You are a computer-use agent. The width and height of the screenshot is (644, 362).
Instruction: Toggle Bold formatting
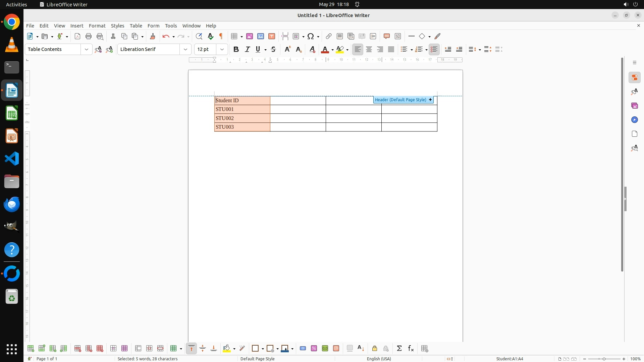coord(236,50)
